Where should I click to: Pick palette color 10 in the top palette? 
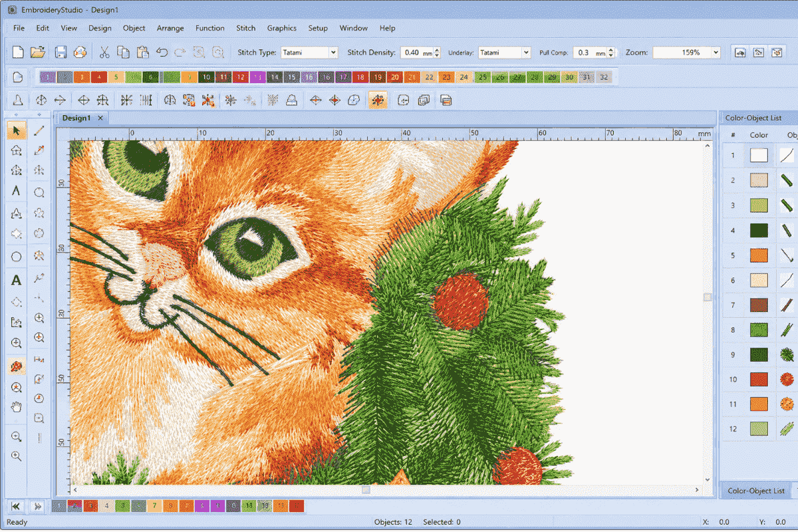point(206,77)
